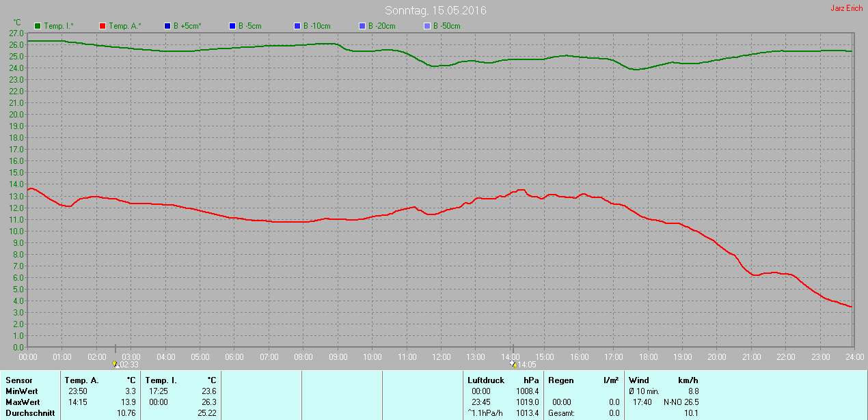The image size is (868, 420).
Task: Click the 'Durchschnitt' row label
Action: (29, 413)
